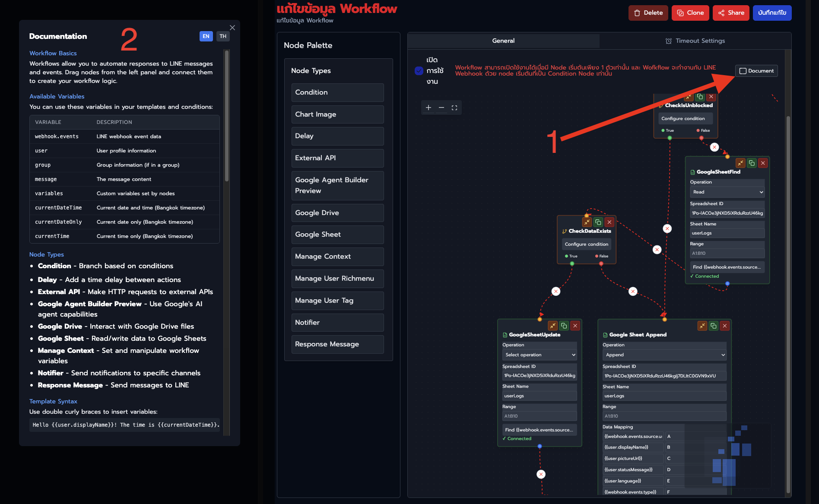
Task: Clone the workflow
Action: click(690, 13)
